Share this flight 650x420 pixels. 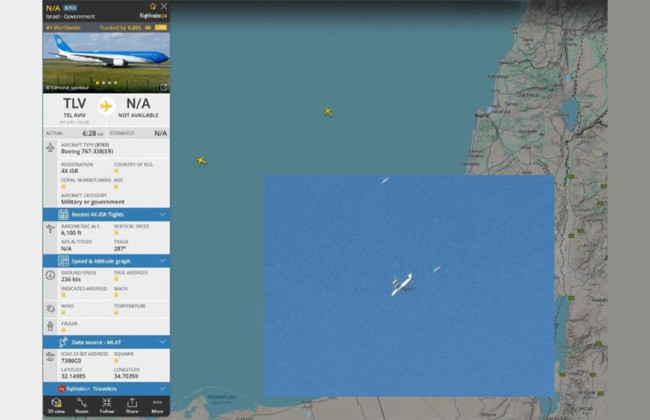coord(132,405)
